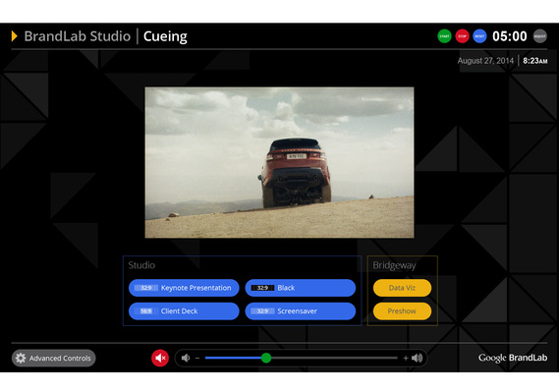Click the minus sign on volume bar
559x392 pixels.
click(197, 358)
